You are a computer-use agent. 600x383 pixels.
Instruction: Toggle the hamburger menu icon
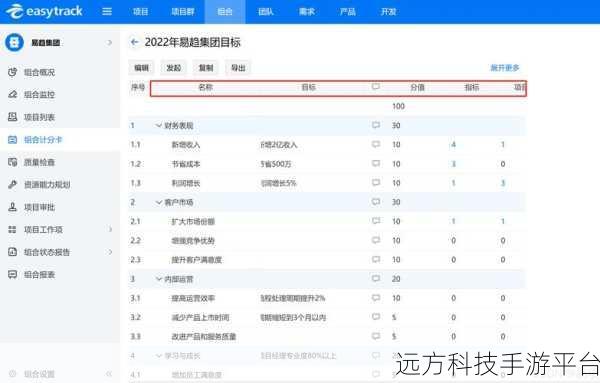coord(107,11)
